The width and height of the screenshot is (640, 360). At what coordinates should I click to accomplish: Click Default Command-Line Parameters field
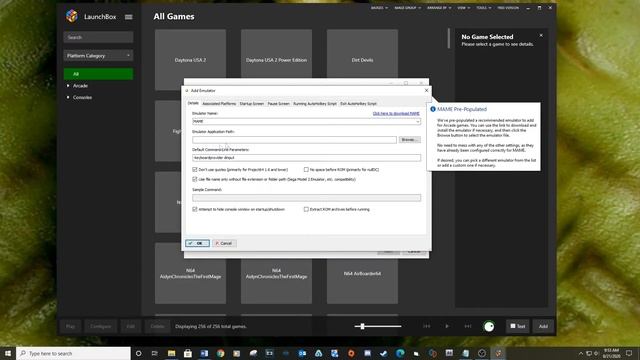[x=307, y=158]
